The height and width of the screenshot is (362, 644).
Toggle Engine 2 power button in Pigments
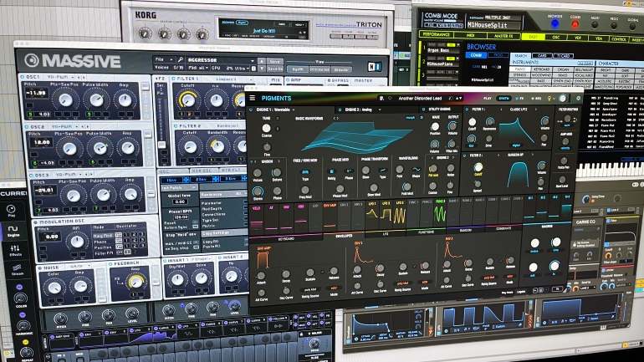(340, 110)
